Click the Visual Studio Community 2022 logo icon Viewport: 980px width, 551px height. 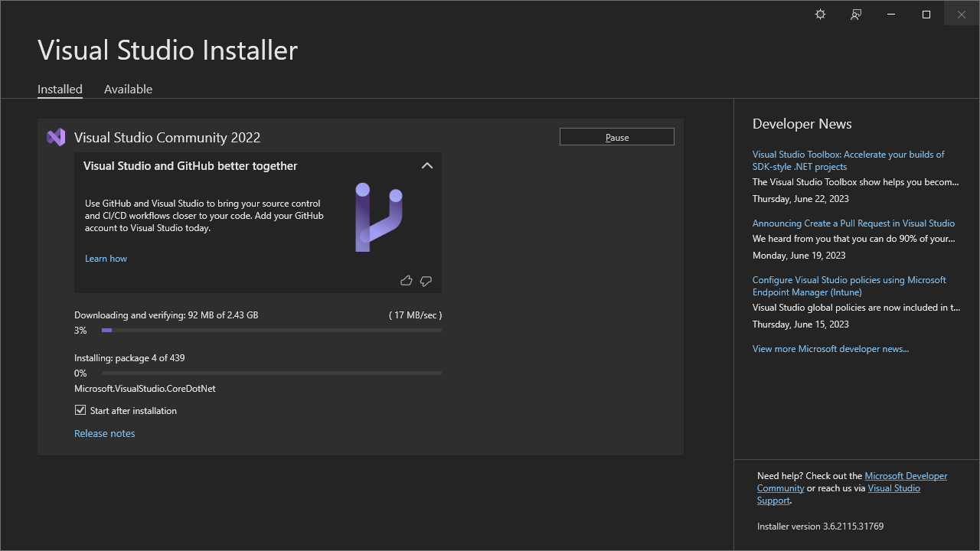56,137
